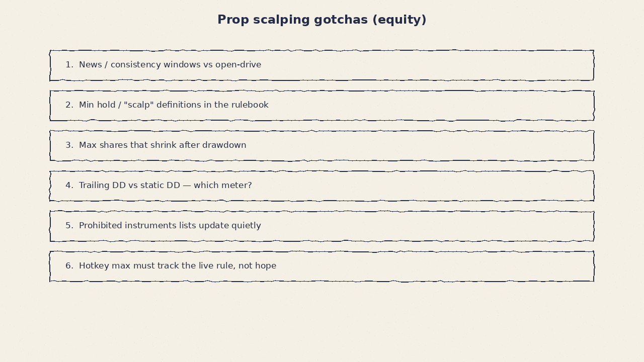Click the number 5 list marker
644x362 pixels.
click(x=69, y=226)
